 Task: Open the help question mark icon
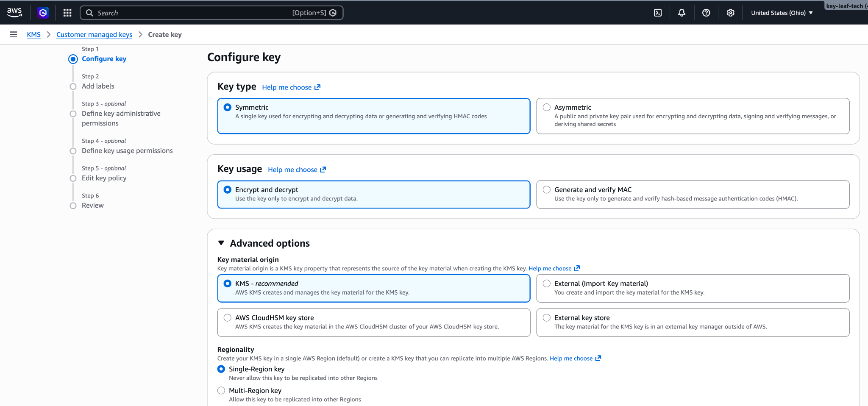[x=706, y=13]
